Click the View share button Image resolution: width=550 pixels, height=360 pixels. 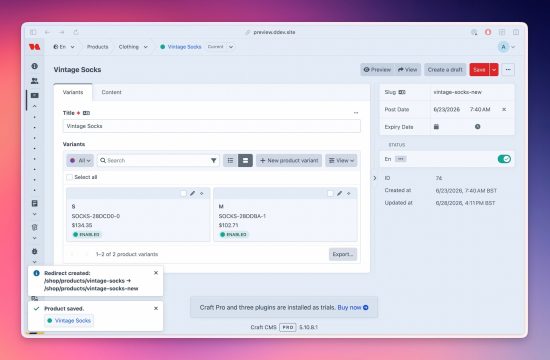[x=408, y=69]
